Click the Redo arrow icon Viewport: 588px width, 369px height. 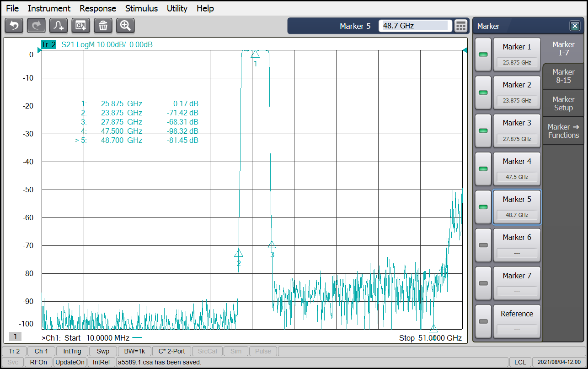click(36, 26)
